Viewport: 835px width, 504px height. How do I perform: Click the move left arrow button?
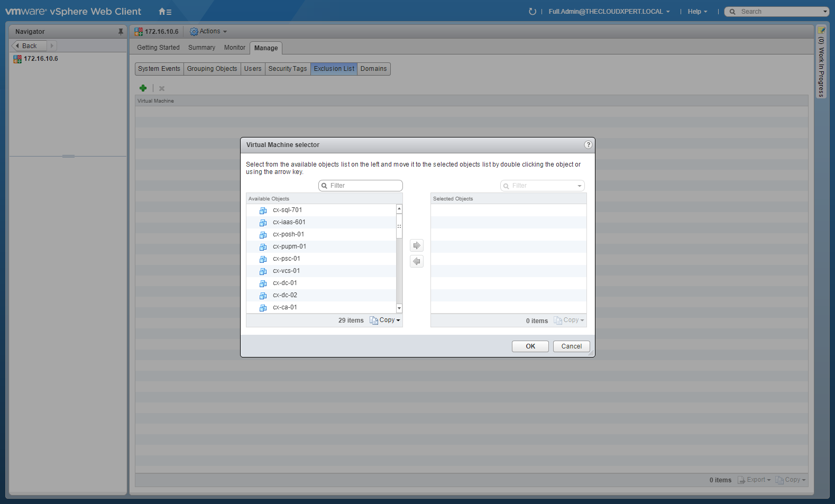click(x=417, y=261)
